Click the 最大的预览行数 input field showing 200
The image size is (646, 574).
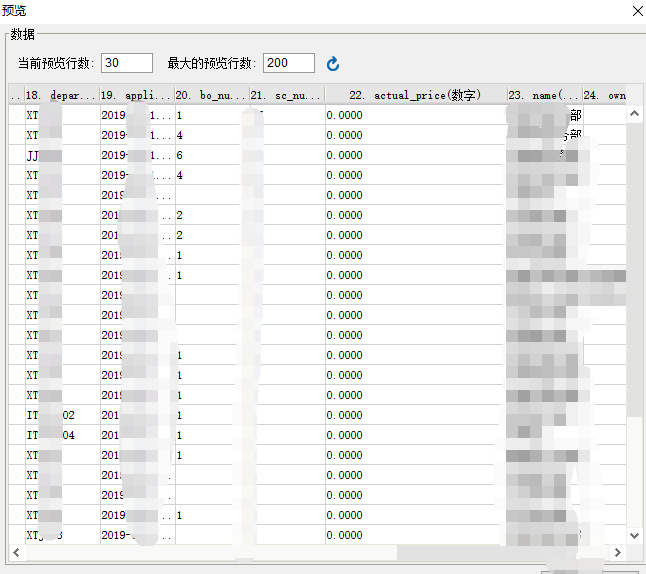click(289, 63)
